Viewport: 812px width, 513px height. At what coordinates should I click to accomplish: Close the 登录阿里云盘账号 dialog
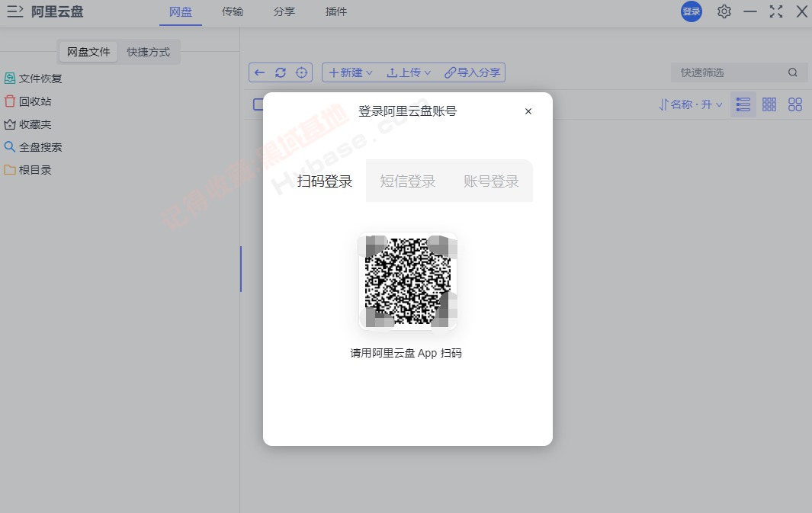pos(528,111)
